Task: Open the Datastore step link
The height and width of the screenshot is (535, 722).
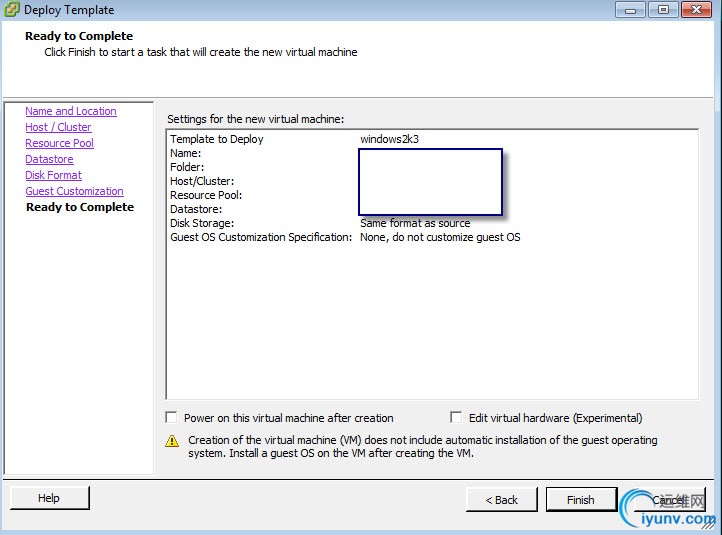Action: 49,159
